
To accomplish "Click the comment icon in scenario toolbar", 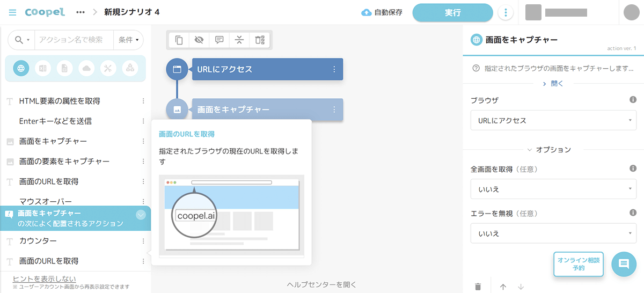I will (x=219, y=40).
